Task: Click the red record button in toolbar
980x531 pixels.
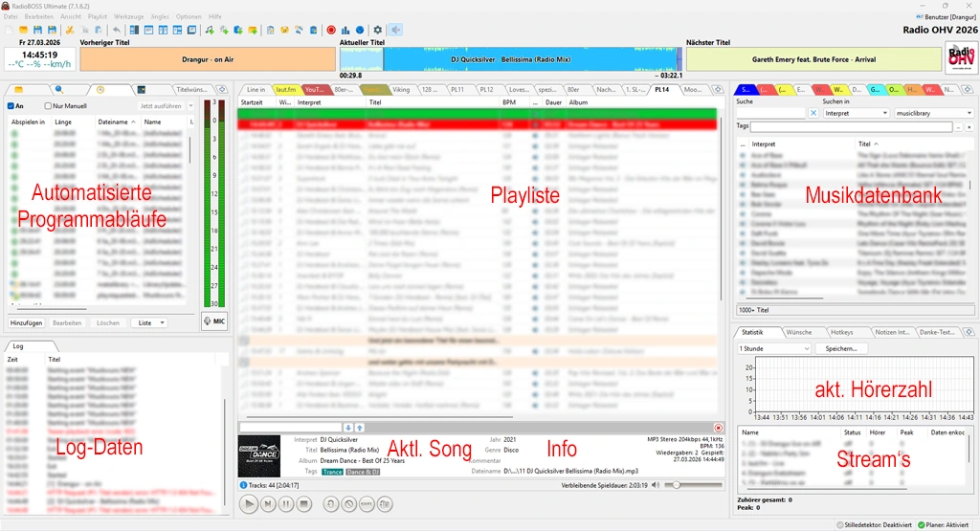Action: (331, 30)
